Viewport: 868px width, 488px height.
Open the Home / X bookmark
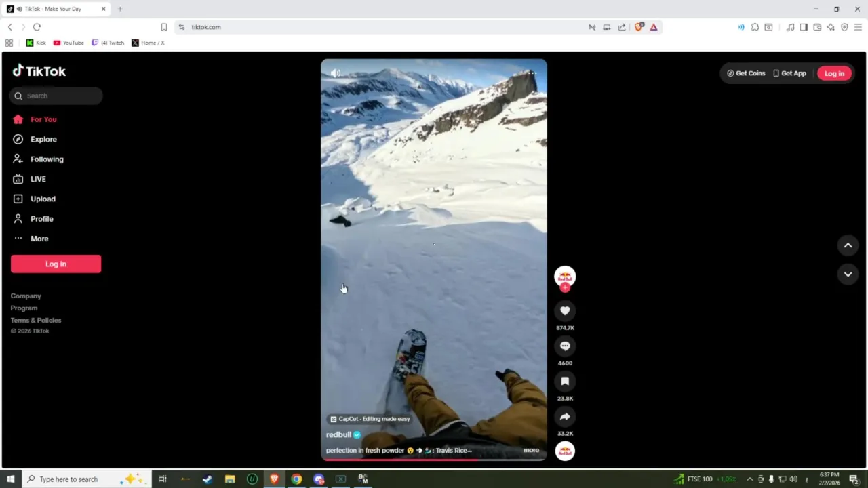(148, 43)
